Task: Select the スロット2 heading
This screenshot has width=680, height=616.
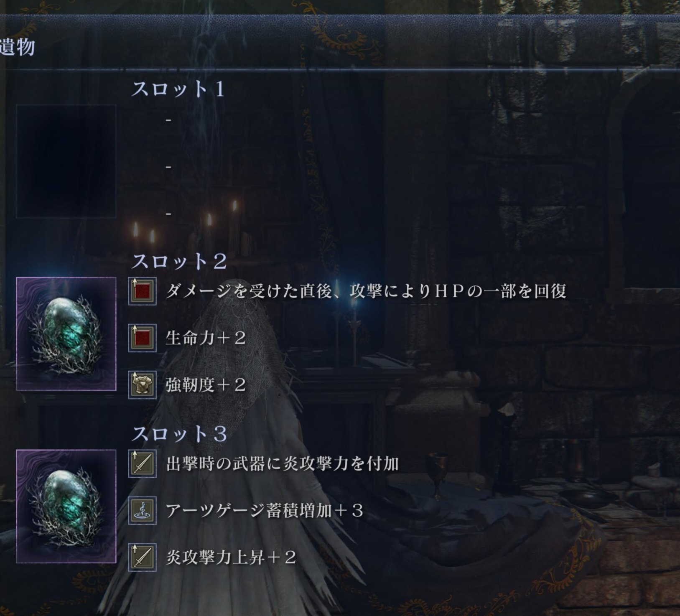Action: pyautogui.click(x=179, y=262)
